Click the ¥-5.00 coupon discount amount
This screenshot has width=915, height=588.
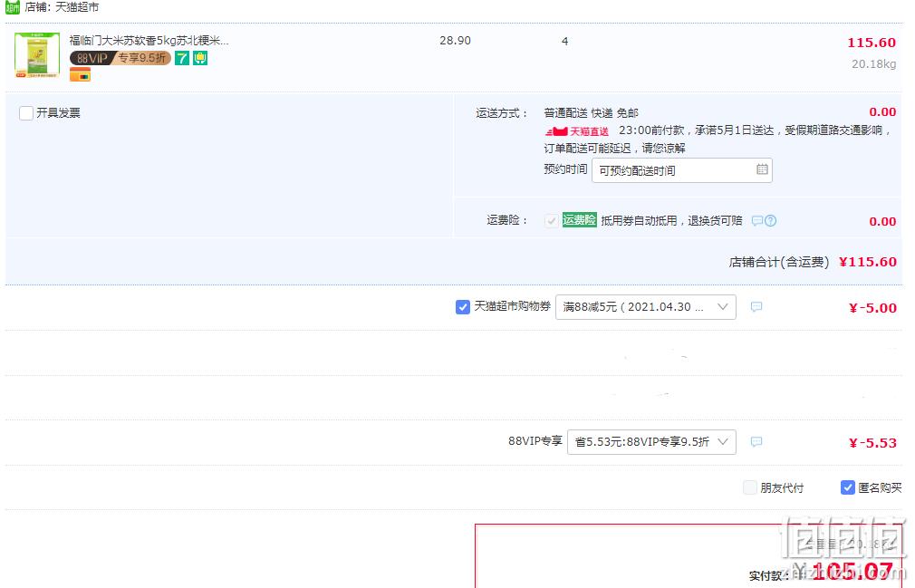(872, 308)
